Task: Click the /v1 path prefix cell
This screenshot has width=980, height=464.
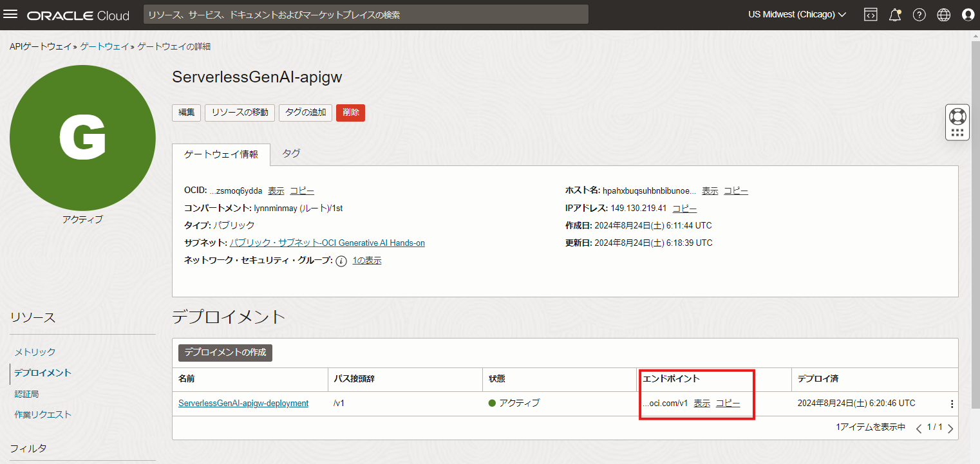Action: coord(339,404)
